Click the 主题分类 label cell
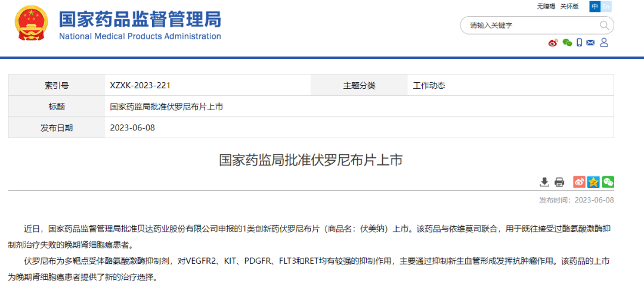Screen dimensions: 644x296 (x=360, y=86)
